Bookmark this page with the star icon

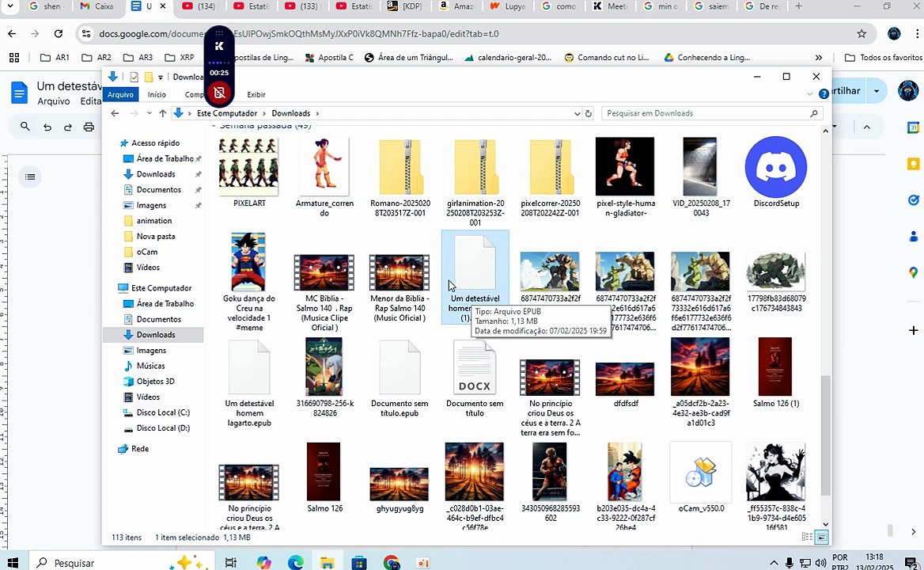click(x=862, y=33)
